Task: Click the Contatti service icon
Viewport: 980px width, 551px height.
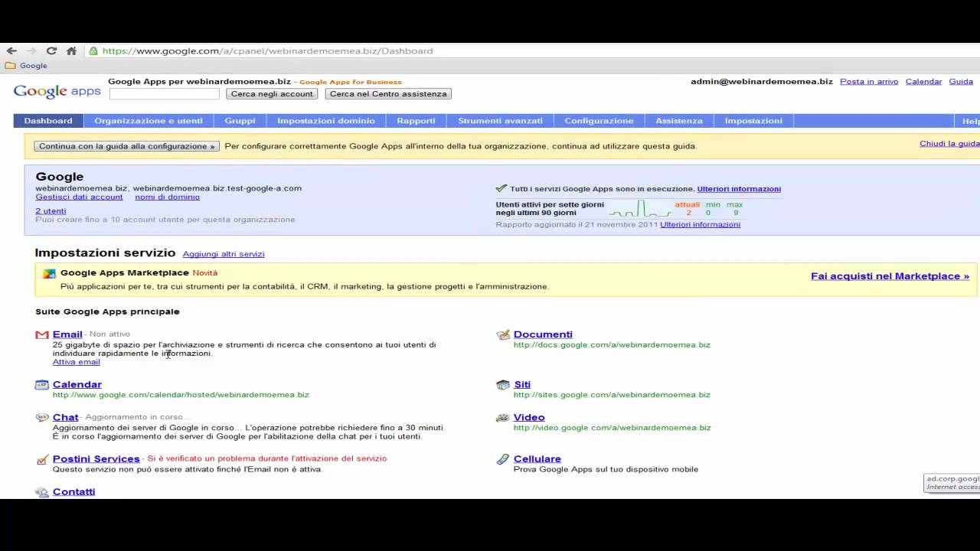Action: [42, 492]
